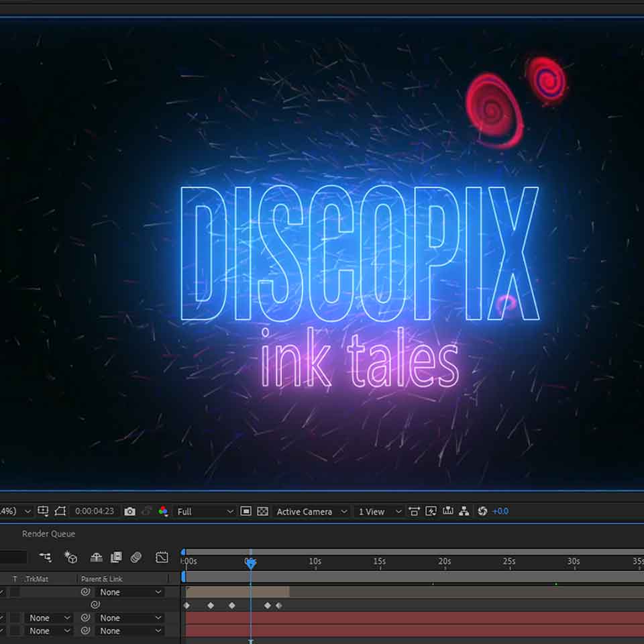644x644 pixels.
Task: Open the TrkMat None dropdown on the first red layer
Action: (x=48, y=618)
